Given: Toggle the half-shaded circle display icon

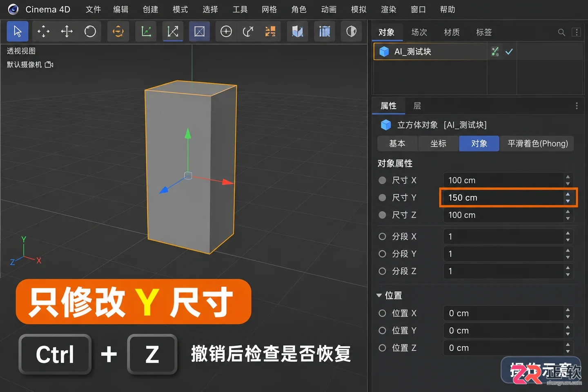Looking at the screenshot, I should 351,31.
